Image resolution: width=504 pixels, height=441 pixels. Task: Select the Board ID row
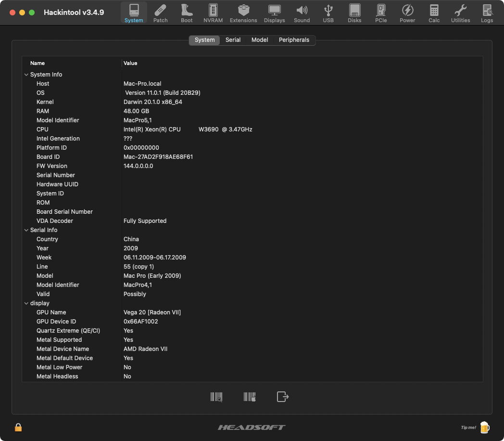tap(252, 157)
